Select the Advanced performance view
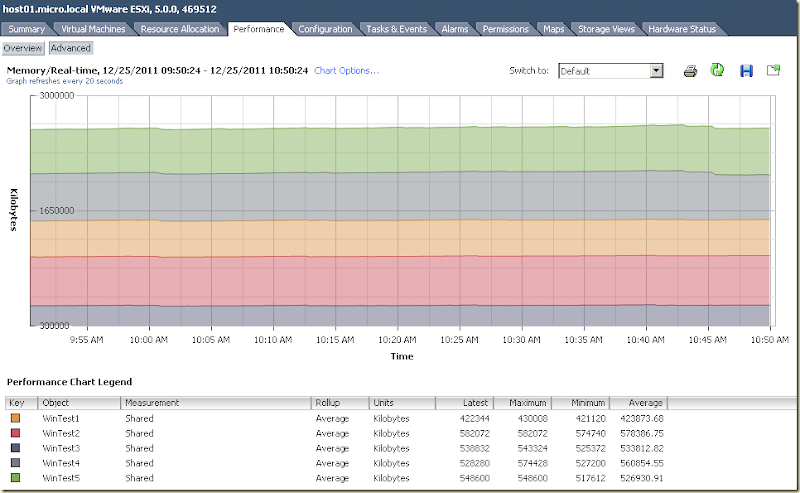The height and width of the screenshot is (493, 800). (x=70, y=48)
